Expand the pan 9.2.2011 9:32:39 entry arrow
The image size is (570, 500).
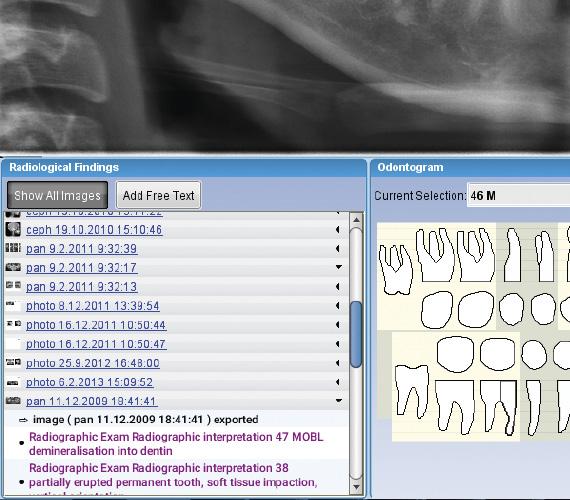pyautogui.click(x=338, y=248)
